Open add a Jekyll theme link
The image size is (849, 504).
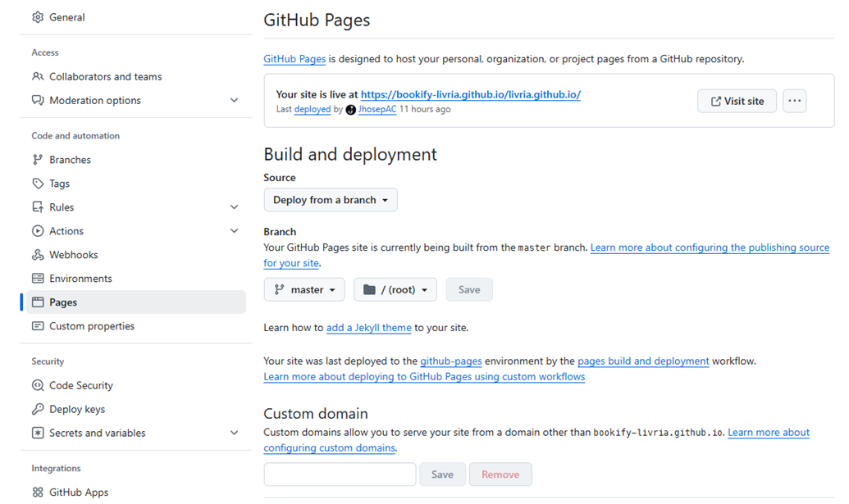pos(369,328)
